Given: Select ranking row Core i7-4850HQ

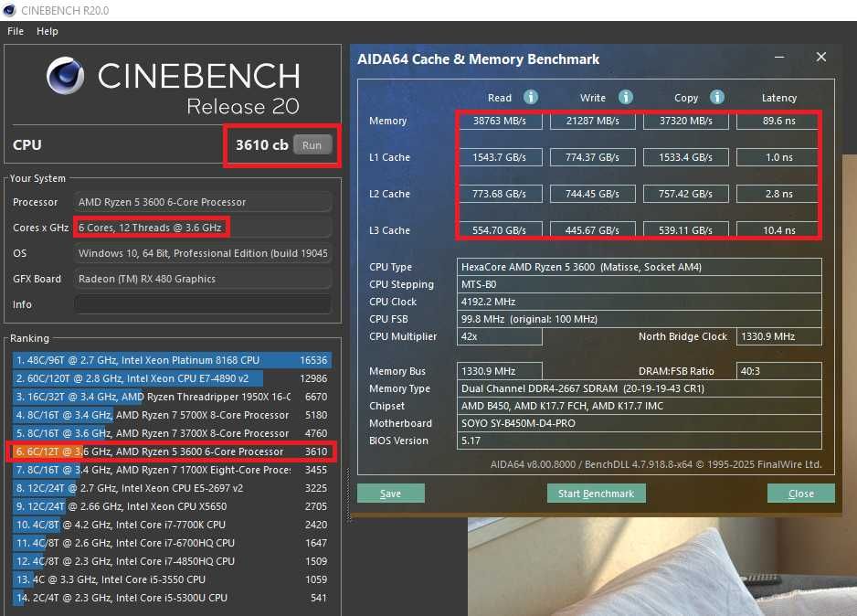Looking at the screenshot, I should [172, 561].
